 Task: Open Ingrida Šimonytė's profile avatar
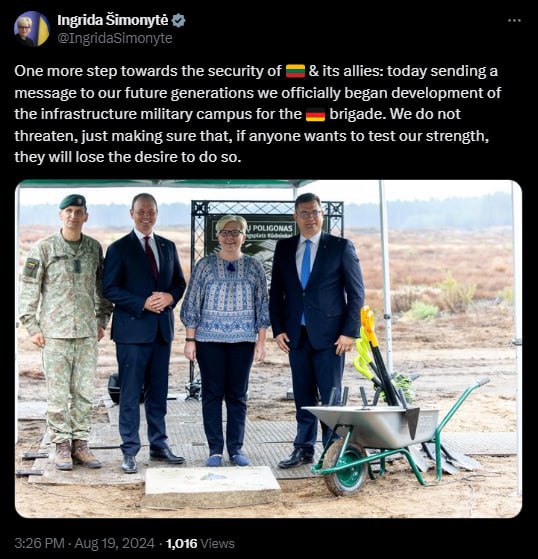(x=31, y=29)
